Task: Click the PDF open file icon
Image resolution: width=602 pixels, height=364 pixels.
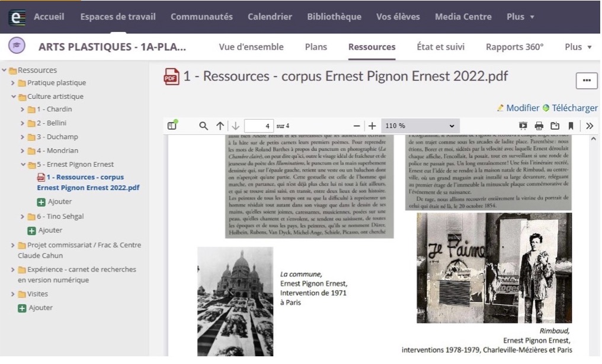Action: point(555,126)
